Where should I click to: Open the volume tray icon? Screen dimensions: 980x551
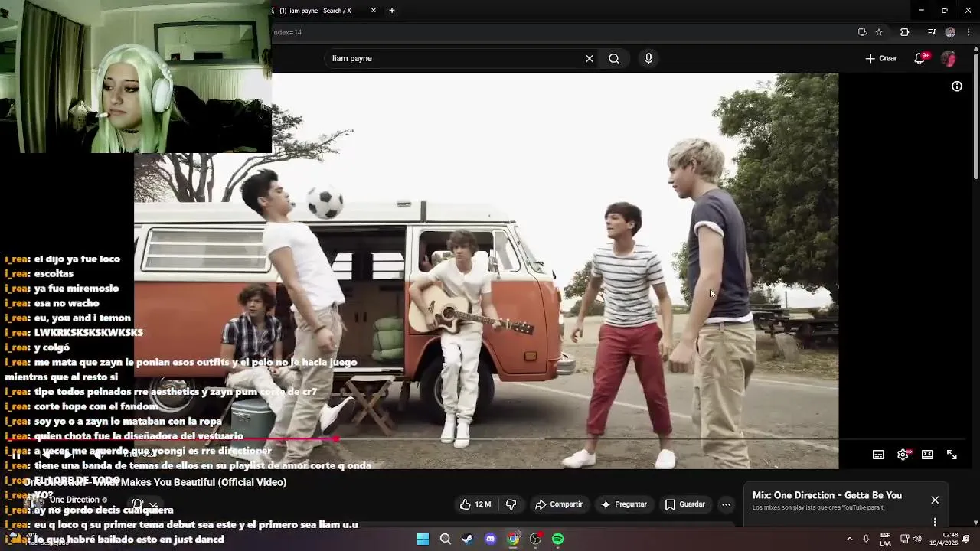coord(917,539)
